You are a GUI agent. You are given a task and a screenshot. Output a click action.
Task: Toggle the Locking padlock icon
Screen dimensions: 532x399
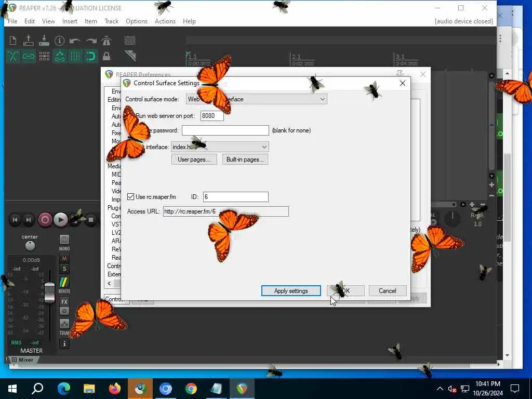107,56
